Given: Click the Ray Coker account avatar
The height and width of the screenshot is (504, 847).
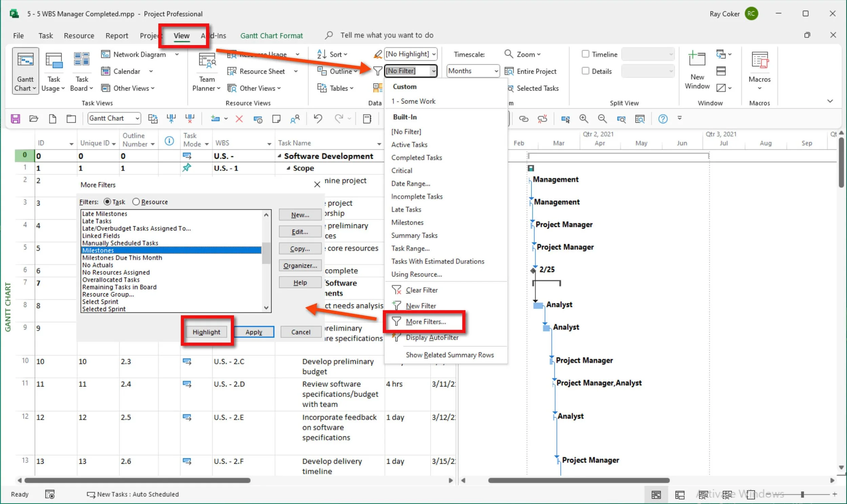Looking at the screenshot, I should click(751, 14).
